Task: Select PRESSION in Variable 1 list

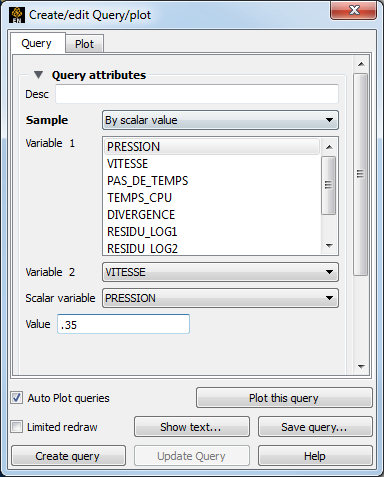Action: click(212, 147)
